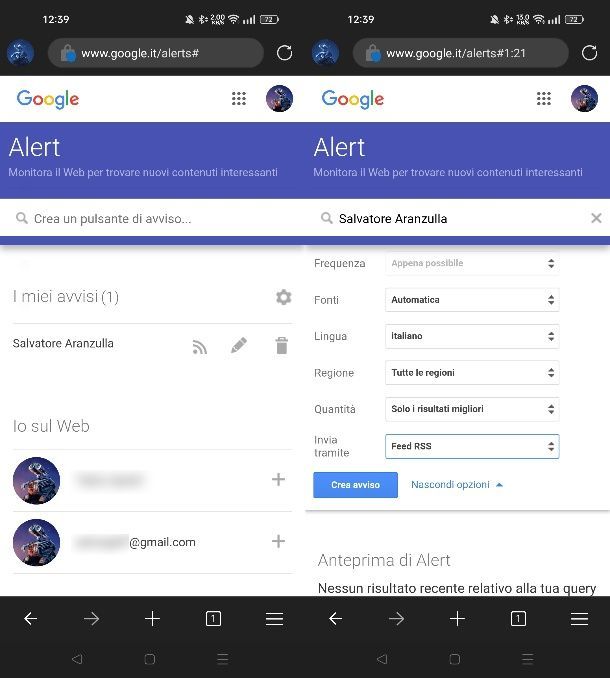The height and width of the screenshot is (678, 610).
Task: Open alert settings gear icon
Action: (284, 297)
